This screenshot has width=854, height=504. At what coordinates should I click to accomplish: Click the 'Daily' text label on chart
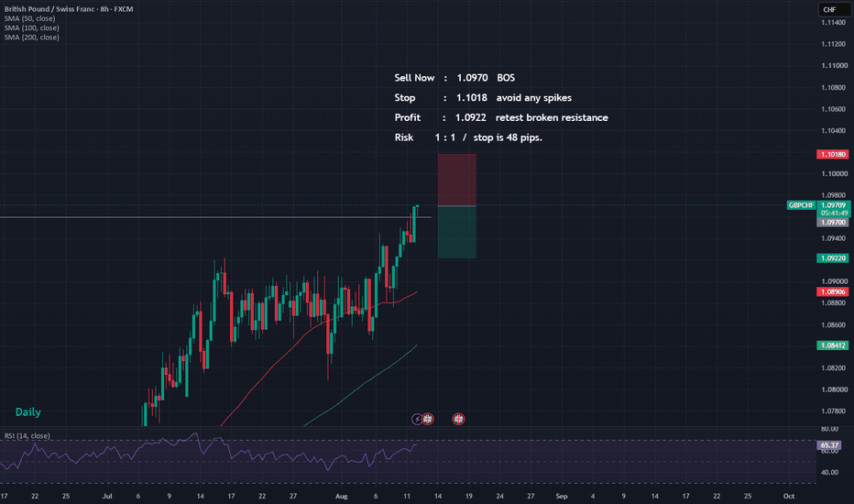(27, 412)
